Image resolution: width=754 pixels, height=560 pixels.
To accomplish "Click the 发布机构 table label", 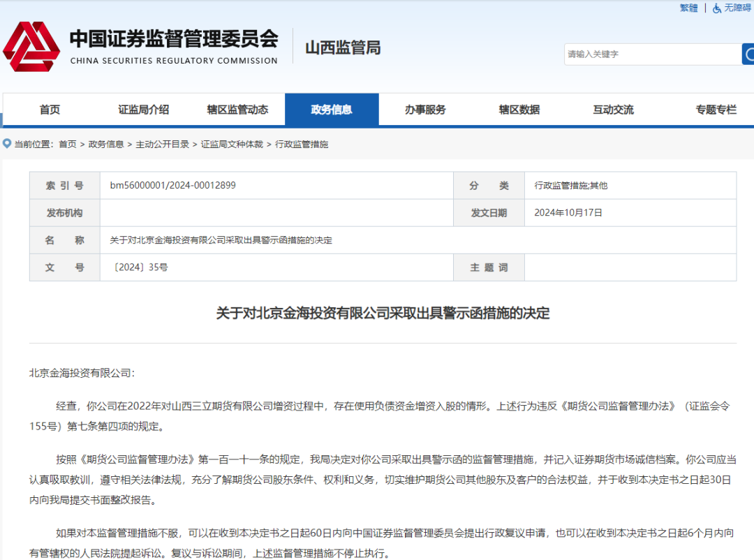I will click(x=64, y=213).
